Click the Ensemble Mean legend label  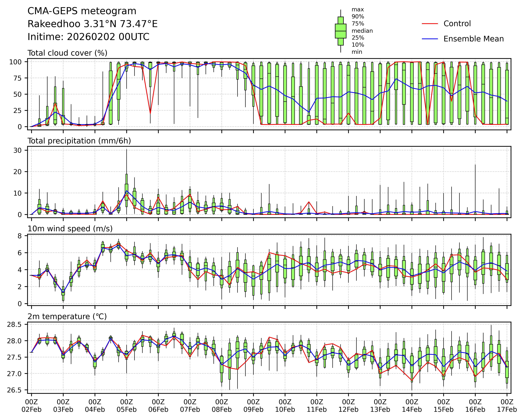point(473,39)
